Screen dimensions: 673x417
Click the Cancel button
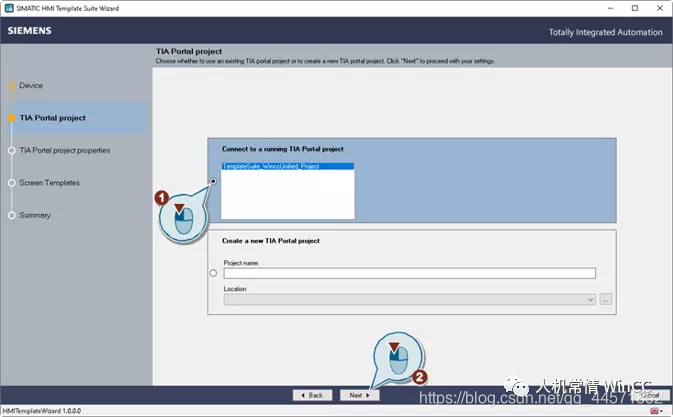click(650, 395)
